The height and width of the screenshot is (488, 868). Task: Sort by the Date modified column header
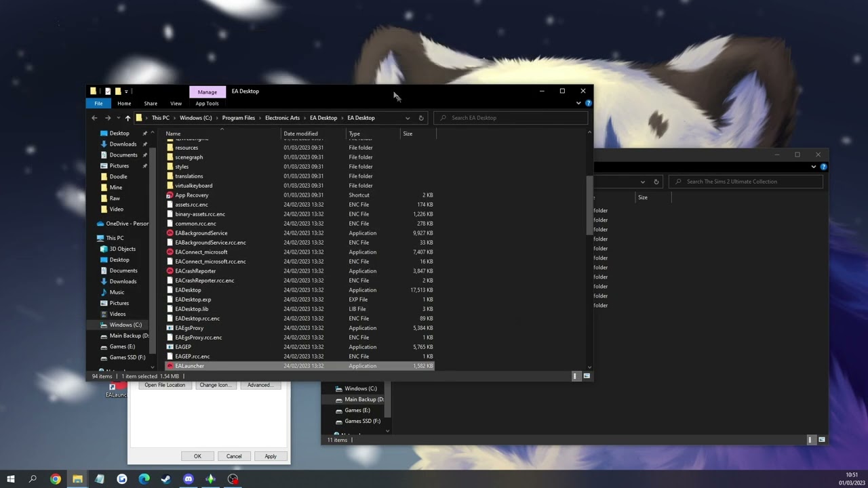coord(313,134)
